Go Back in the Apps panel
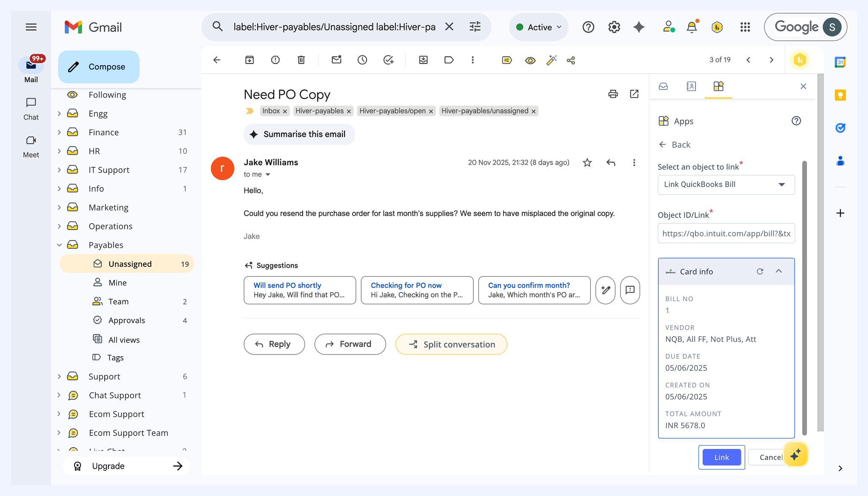Screen dimensions: 868x496 point(675,145)
